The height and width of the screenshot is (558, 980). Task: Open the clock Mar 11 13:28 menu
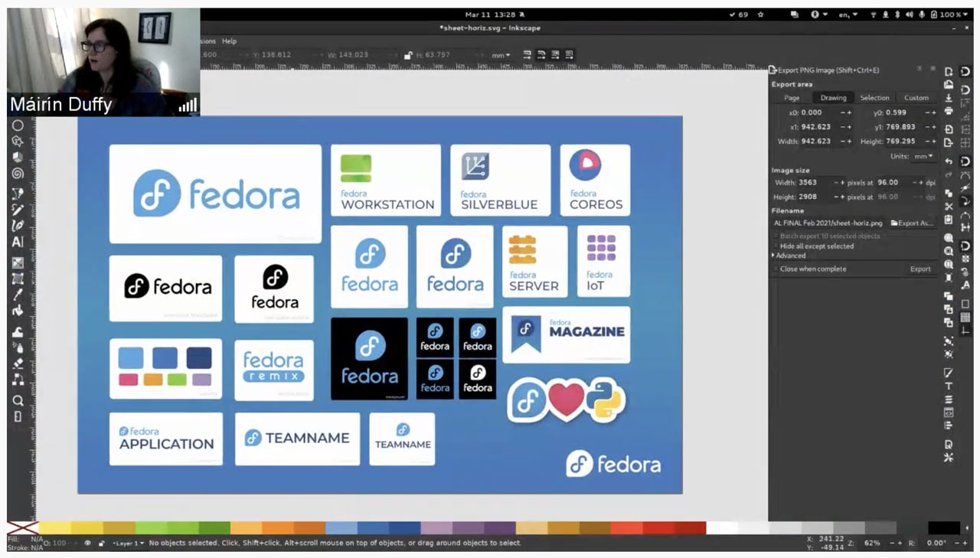coord(490,15)
